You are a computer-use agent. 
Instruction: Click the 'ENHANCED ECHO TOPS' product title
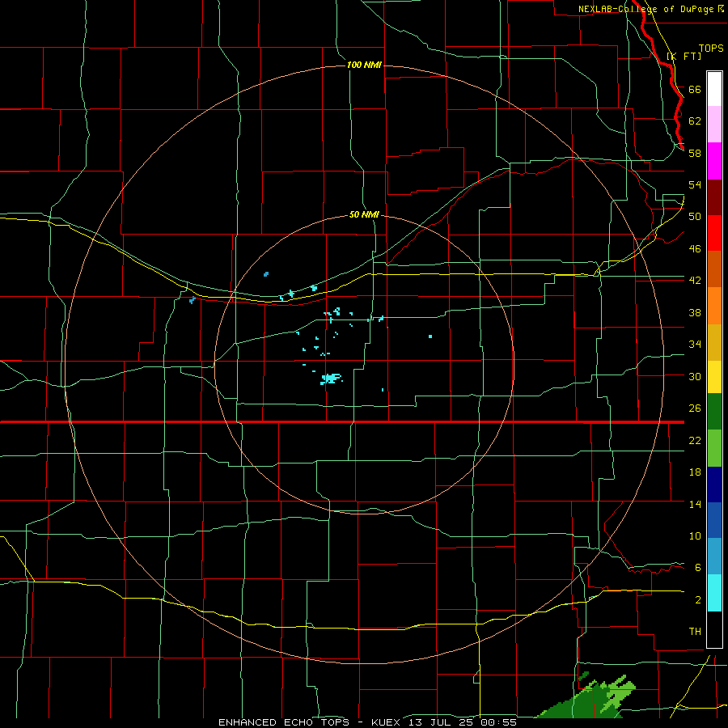pyautogui.click(x=284, y=722)
